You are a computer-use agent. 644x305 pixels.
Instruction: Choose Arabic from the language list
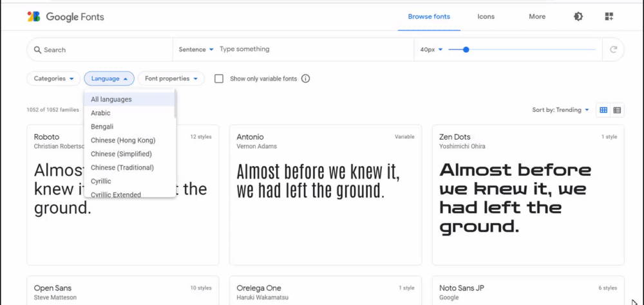(x=129, y=113)
